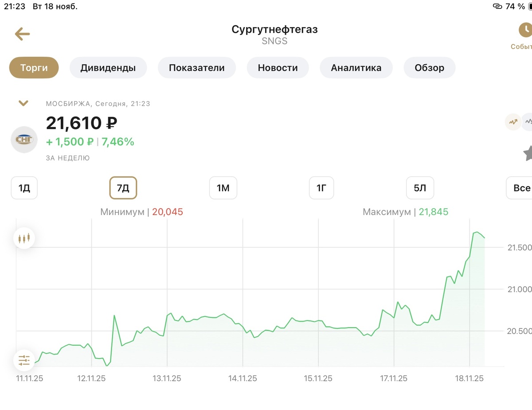This screenshot has width=532, height=410.
Task: Open the Дивиденды tab
Action: click(108, 68)
